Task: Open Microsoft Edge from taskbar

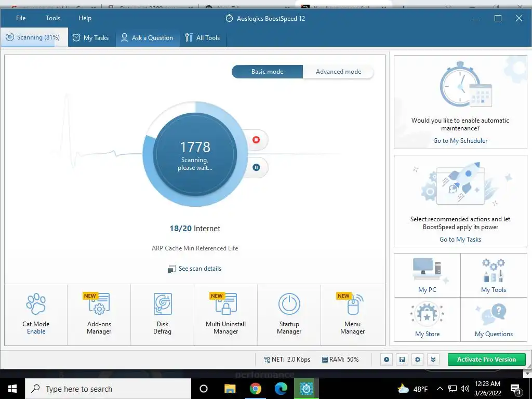Action: click(281, 389)
